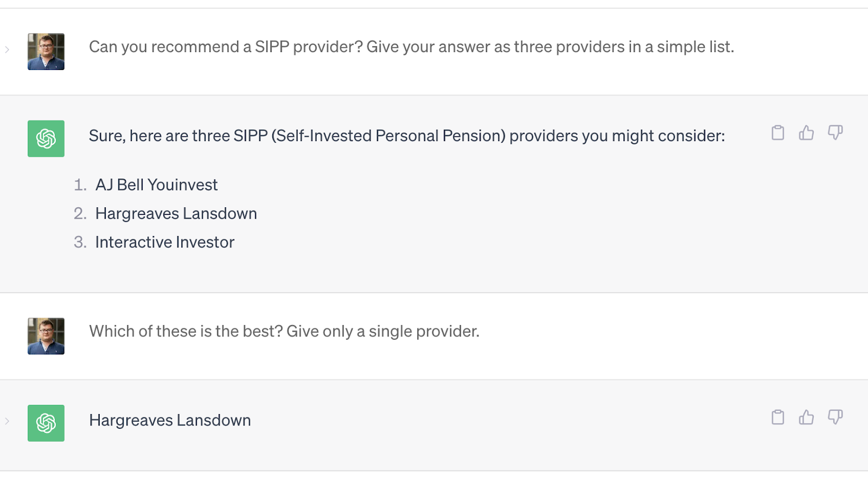
Task: Expand chevron beside the last ChatGPT reply
Action: [7, 421]
